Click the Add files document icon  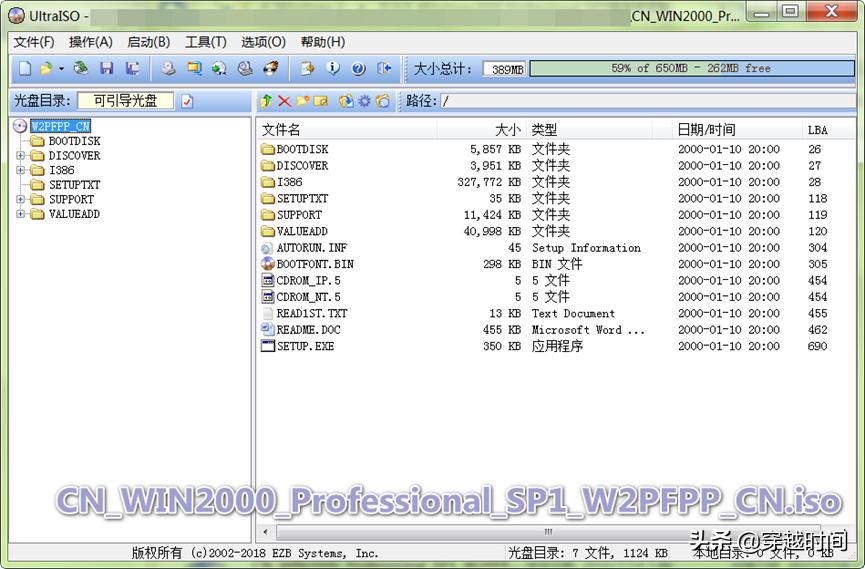(x=307, y=68)
